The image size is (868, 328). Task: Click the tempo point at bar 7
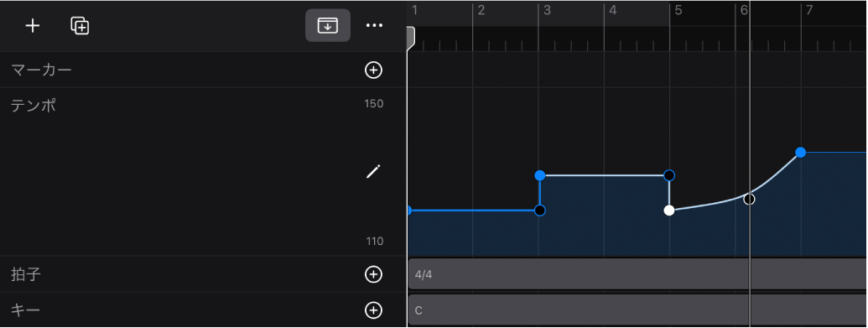[x=800, y=153]
